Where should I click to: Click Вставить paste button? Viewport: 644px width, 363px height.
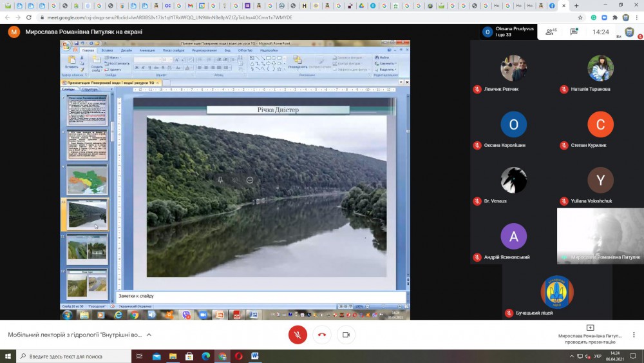[x=71, y=63]
